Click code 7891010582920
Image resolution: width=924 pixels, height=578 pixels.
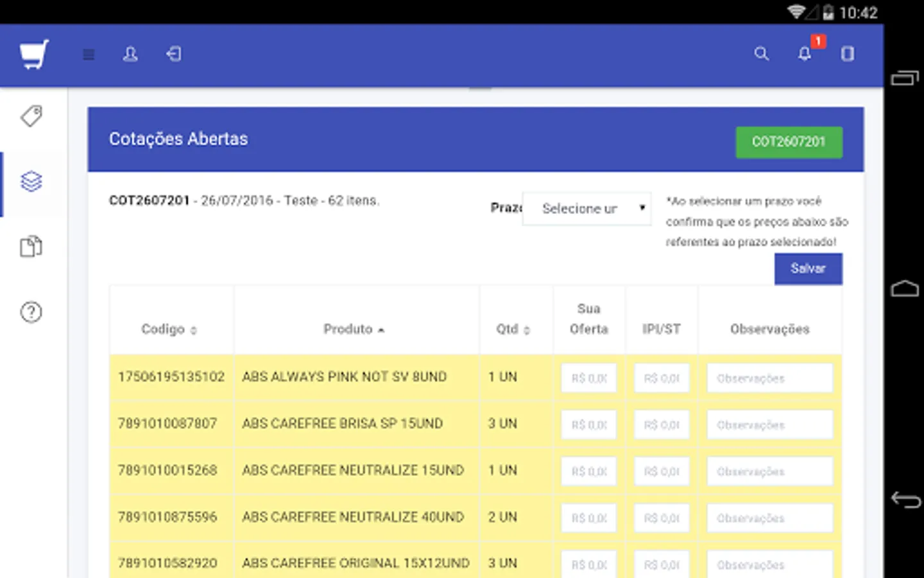167,563
